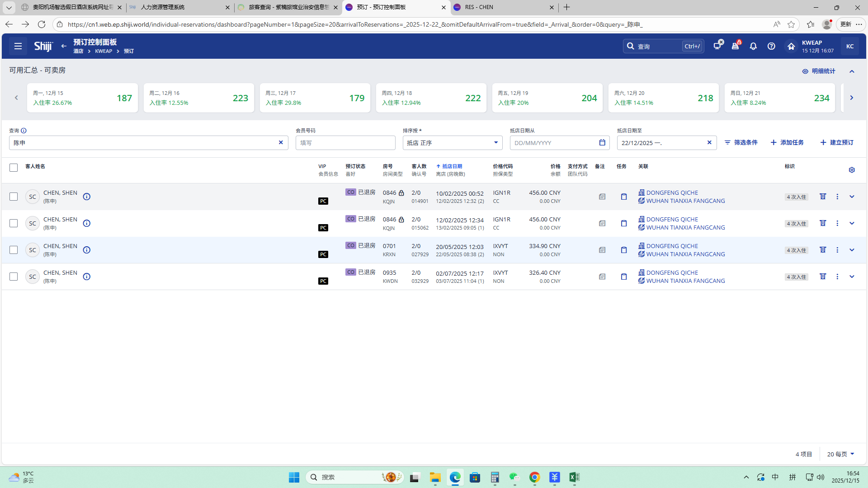
Task: Open calendar picker for arrival date from
Action: pos(602,143)
